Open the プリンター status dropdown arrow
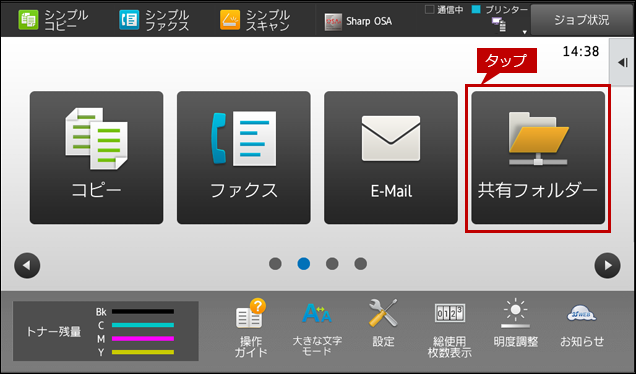 pos(524,32)
